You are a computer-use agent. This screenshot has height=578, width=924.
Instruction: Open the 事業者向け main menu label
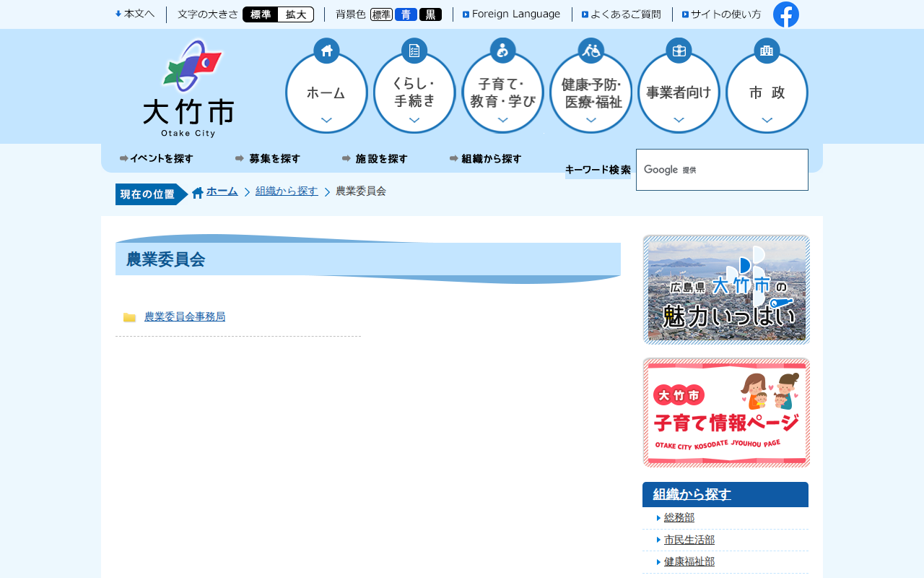point(679,92)
